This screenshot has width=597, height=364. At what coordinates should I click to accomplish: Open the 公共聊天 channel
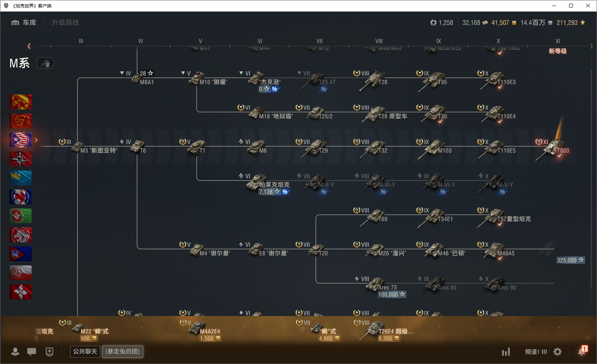pos(85,352)
